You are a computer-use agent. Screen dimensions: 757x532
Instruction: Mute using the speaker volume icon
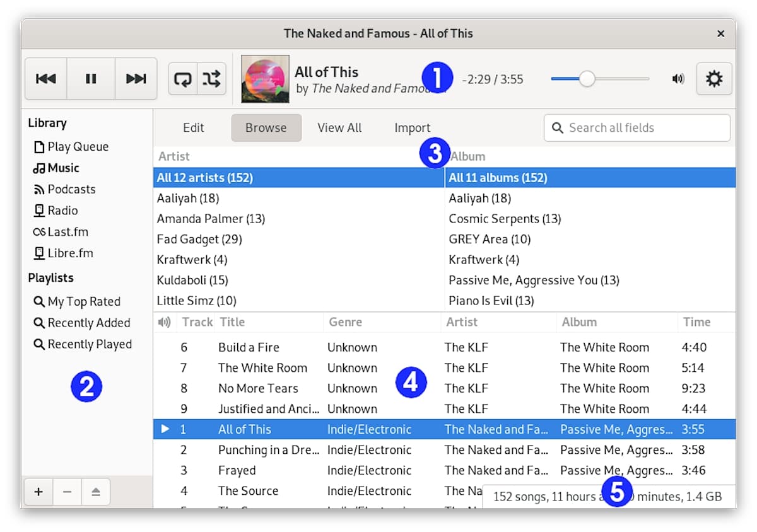(x=678, y=79)
